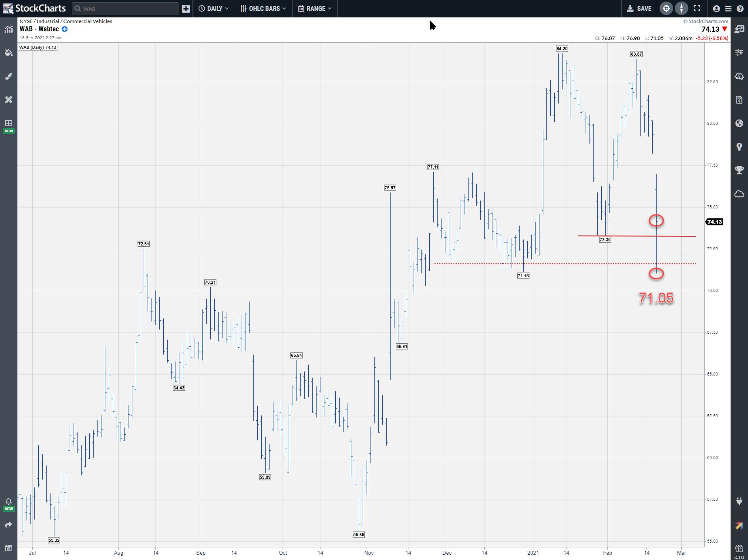Toggle the vertical price inspector line
This screenshot has height=560, width=748.
(x=681, y=8)
